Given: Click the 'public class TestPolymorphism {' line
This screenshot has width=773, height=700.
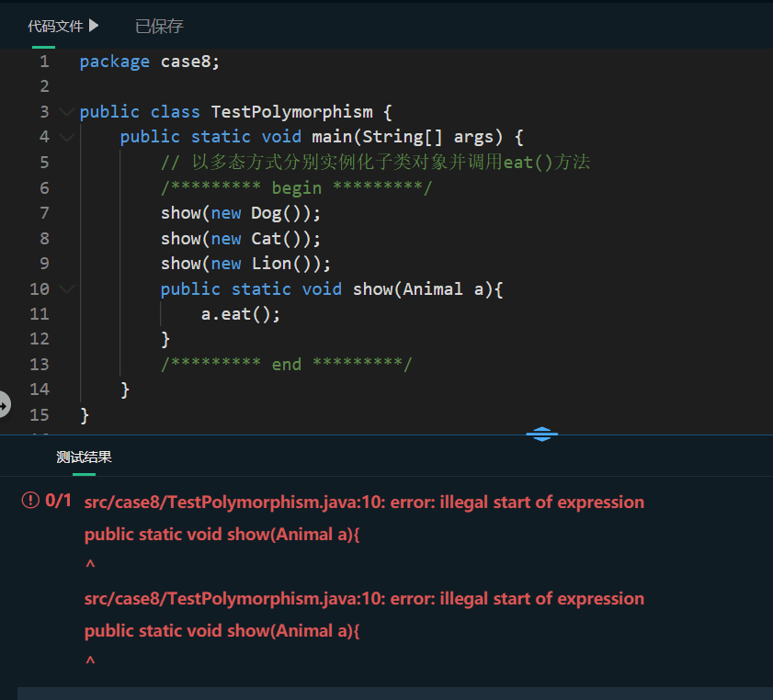Looking at the screenshot, I should tap(235, 112).
